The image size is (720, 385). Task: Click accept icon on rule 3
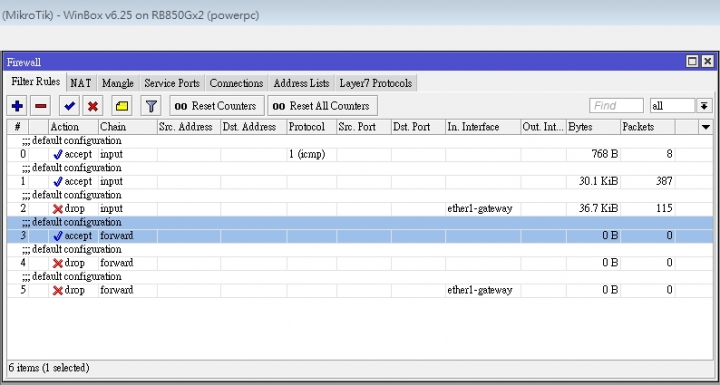click(x=58, y=236)
